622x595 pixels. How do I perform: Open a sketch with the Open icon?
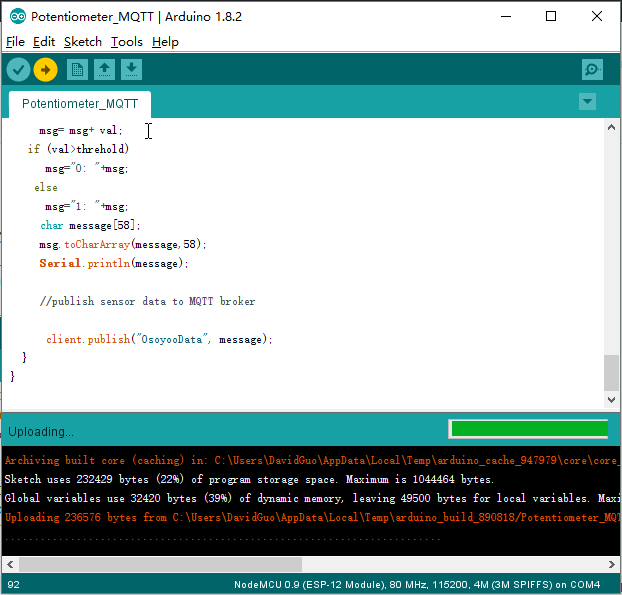coord(104,70)
